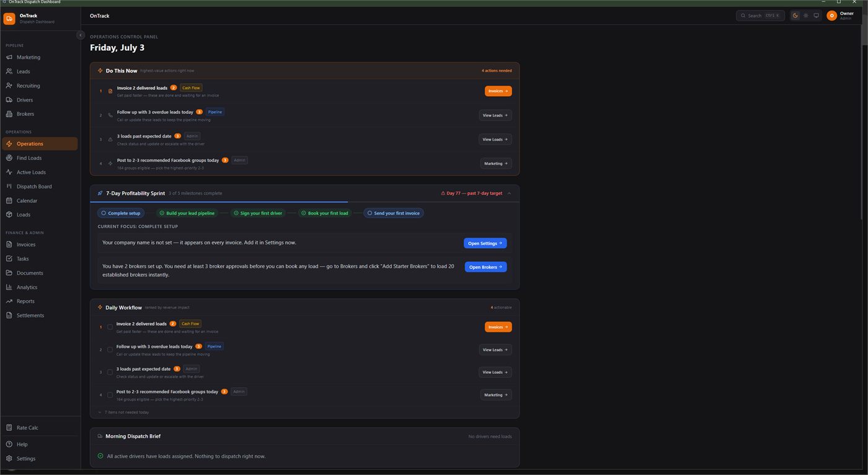This screenshot has width=868, height=475.
Task: Collapse the sidebar with the arrow button
Action: (x=81, y=35)
